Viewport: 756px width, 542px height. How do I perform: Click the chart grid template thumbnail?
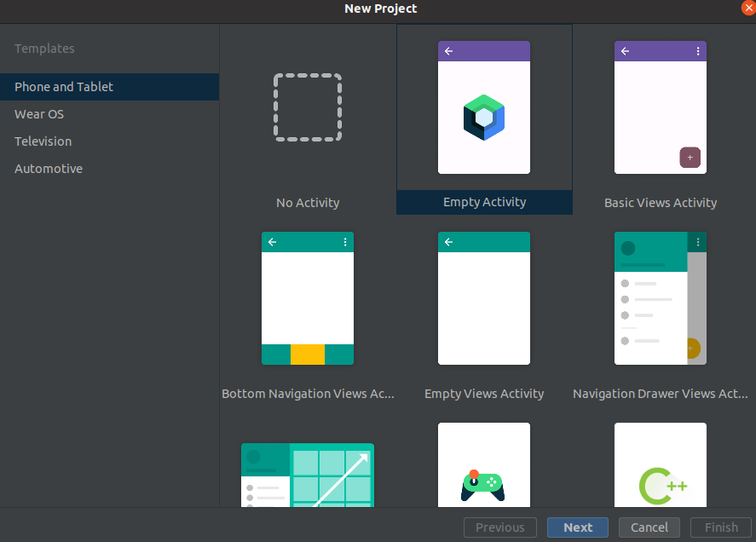pyautogui.click(x=308, y=476)
